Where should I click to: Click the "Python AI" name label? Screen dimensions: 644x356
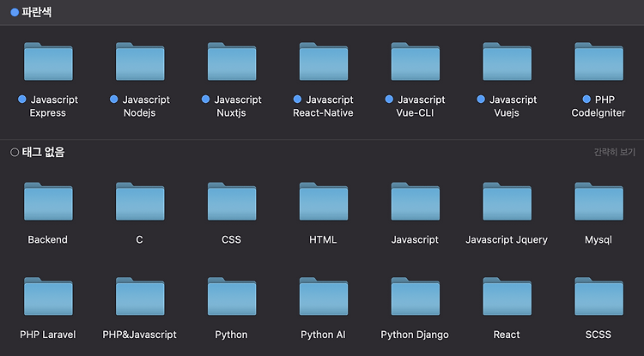point(323,335)
